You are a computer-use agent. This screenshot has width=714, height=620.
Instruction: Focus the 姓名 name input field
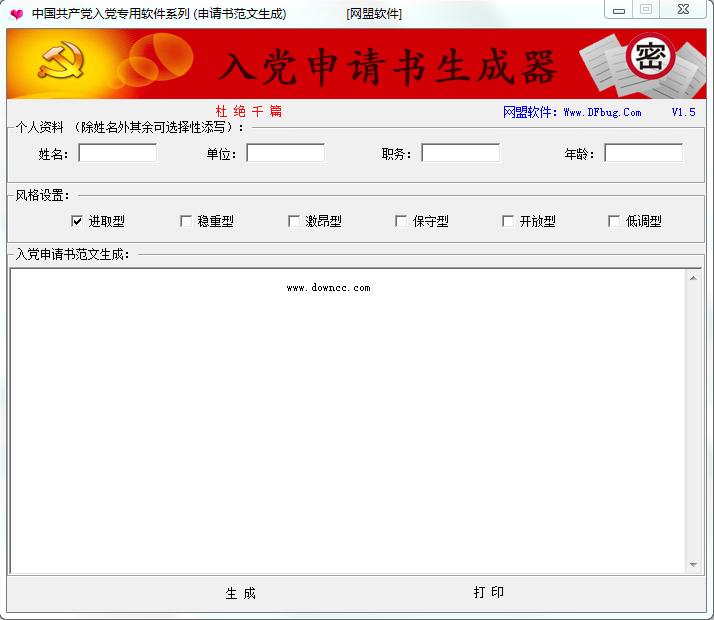point(118,153)
